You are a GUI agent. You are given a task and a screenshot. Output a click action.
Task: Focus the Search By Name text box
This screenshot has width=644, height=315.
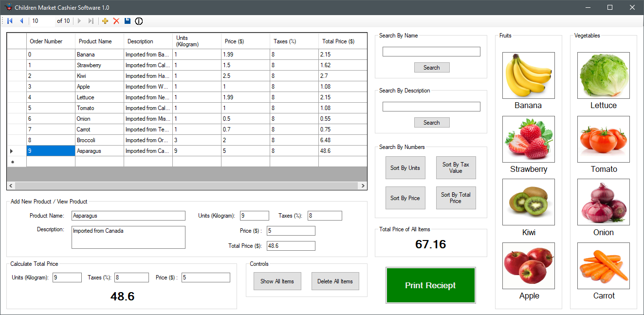[x=431, y=52]
